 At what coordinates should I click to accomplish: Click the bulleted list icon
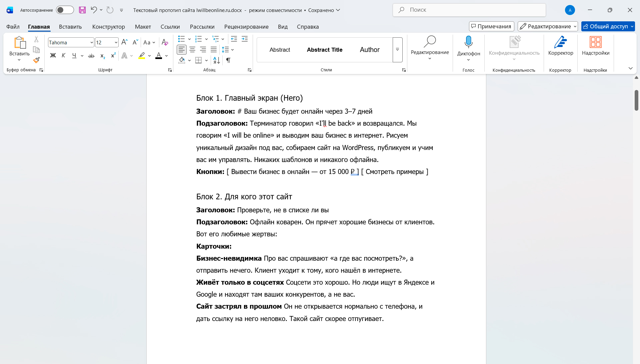coord(181,39)
